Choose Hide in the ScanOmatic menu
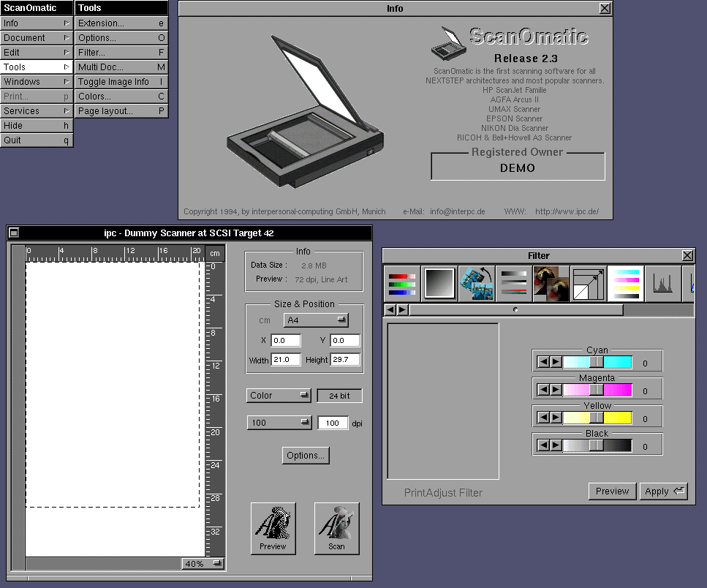 pyautogui.click(x=37, y=126)
